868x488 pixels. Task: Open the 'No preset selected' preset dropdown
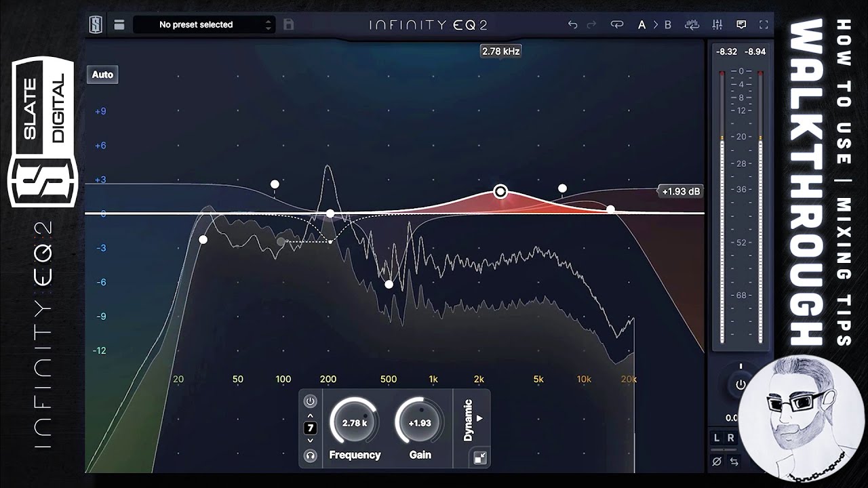click(x=203, y=25)
